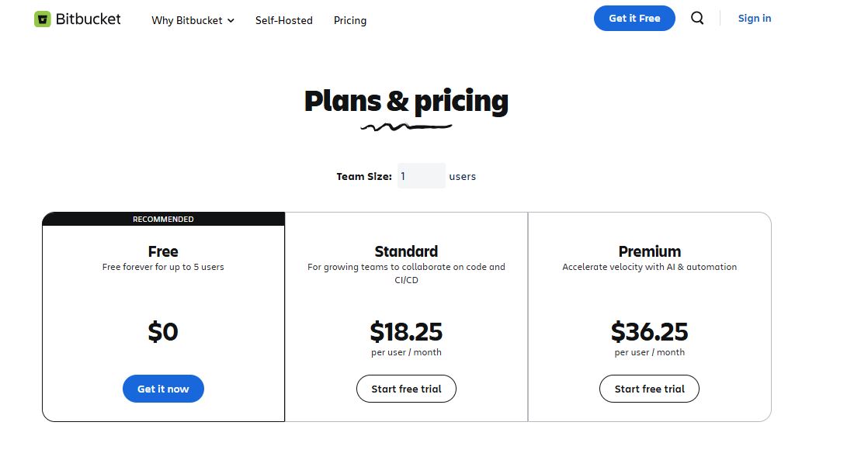Start free trial for Premium plan
The width and height of the screenshot is (868, 474).
point(649,389)
